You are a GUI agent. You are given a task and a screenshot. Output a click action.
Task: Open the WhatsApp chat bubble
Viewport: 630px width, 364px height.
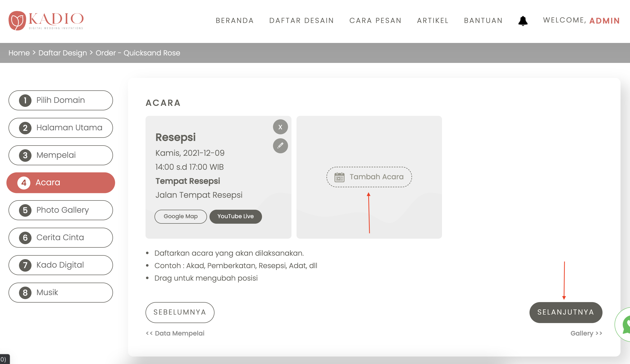[625, 325]
